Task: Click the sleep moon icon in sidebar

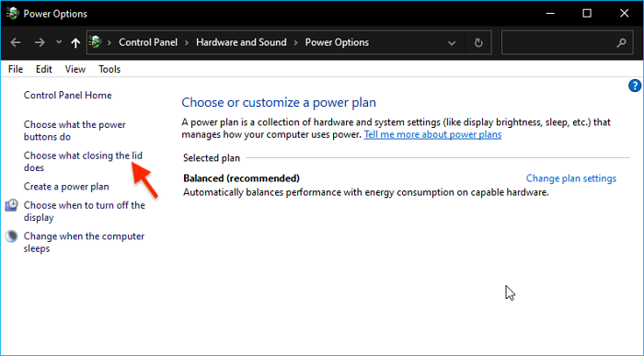Action: pos(11,236)
